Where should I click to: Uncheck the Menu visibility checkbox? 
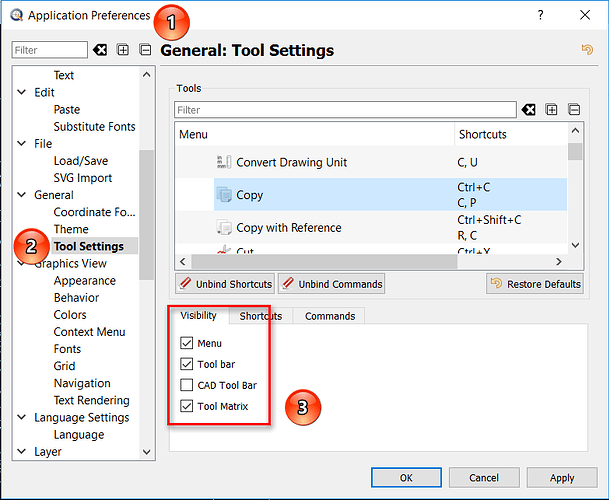point(186,343)
